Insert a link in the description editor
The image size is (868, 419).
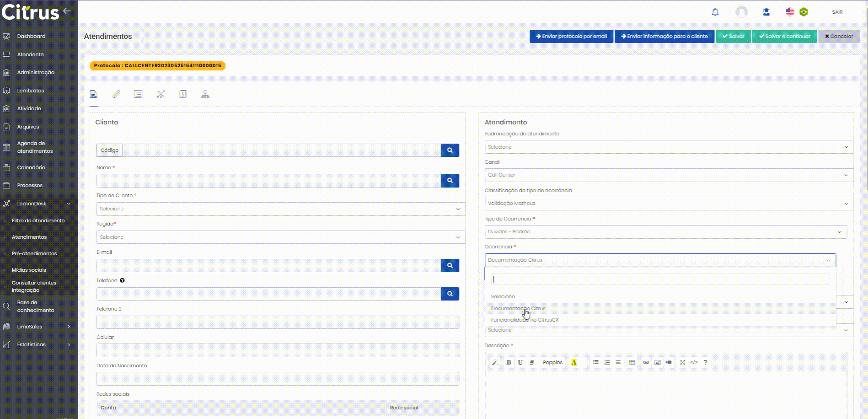coord(646,362)
